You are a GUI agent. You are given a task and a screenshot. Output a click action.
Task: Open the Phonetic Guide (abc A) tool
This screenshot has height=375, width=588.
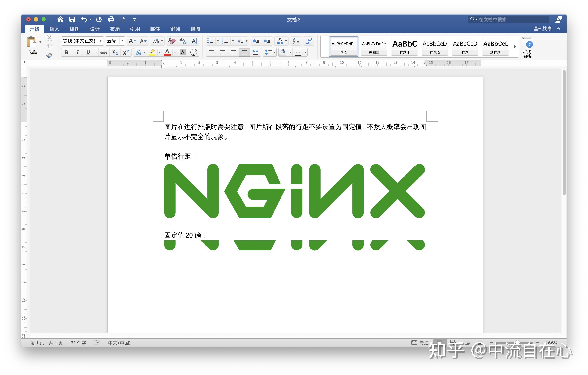click(x=182, y=41)
